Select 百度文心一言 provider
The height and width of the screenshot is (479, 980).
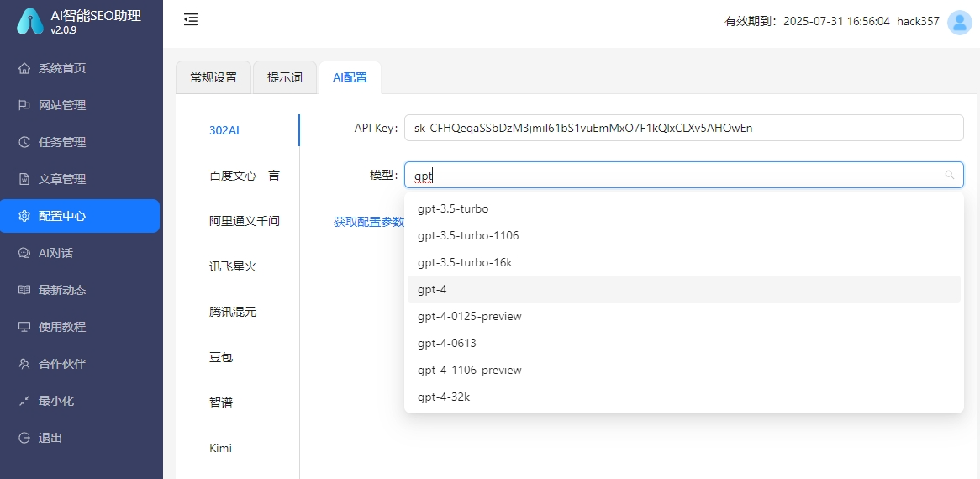click(x=245, y=176)
